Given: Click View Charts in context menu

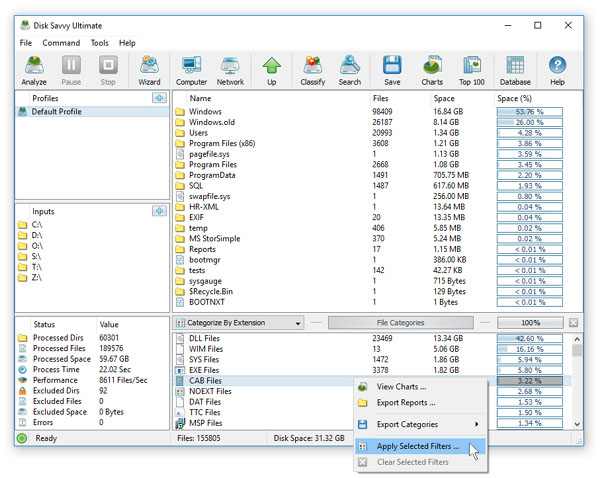Looking at the screenshot, I should point(401,386).
